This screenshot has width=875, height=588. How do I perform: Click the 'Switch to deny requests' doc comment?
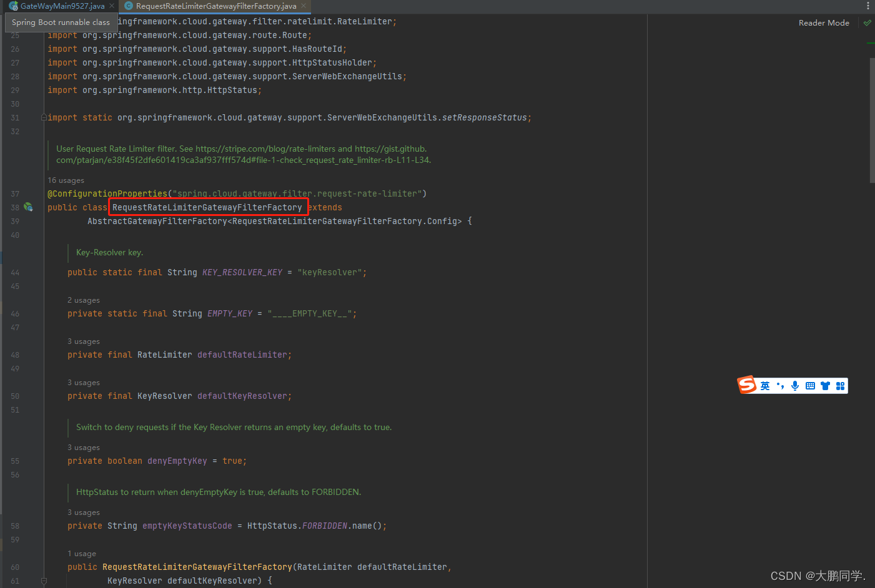tap(234, 427)
